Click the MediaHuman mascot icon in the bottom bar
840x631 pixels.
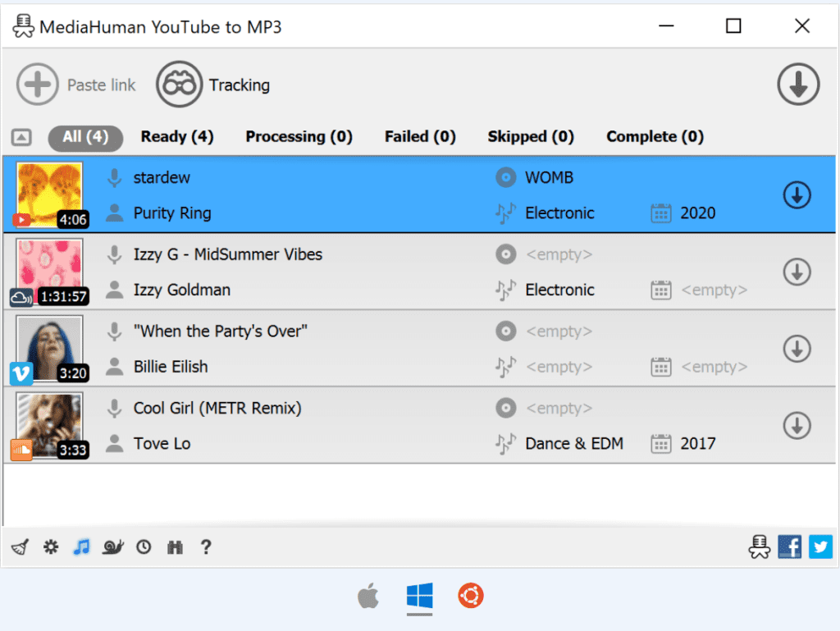tap(759, 547)
